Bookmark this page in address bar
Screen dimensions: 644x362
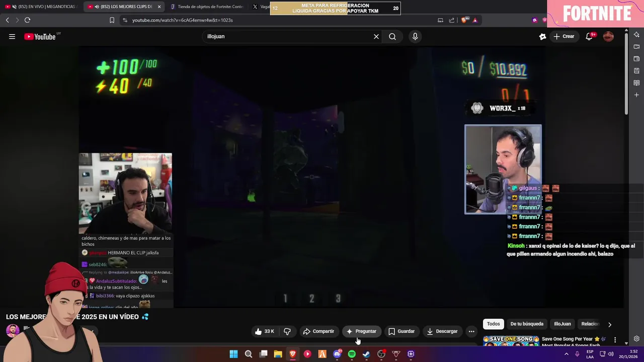[112, 20]
